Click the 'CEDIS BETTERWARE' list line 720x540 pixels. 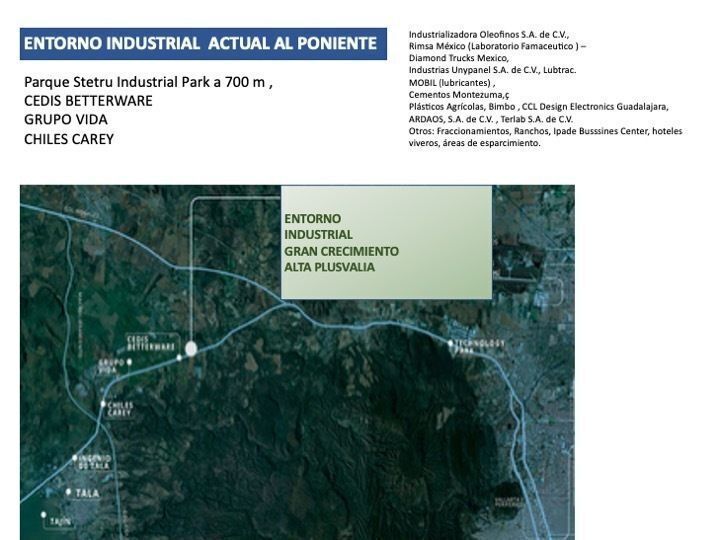pyautogui.click(x=88, y=101)
